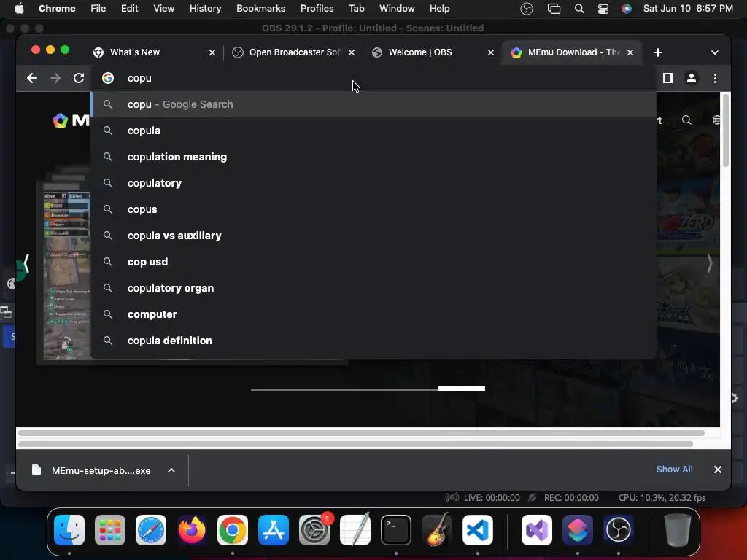
Task: Choose 'copula vs auxiliary' suggestion
Action: click(x=373, y=236)
